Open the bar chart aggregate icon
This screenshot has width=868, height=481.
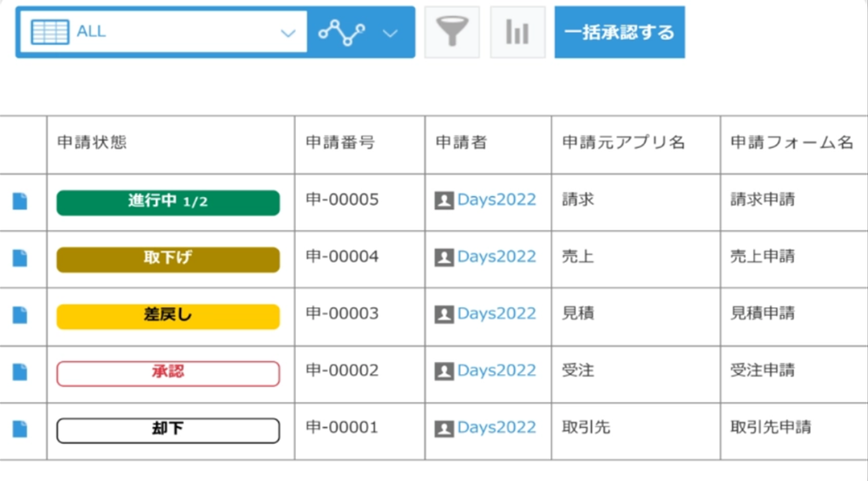point(517,32)
